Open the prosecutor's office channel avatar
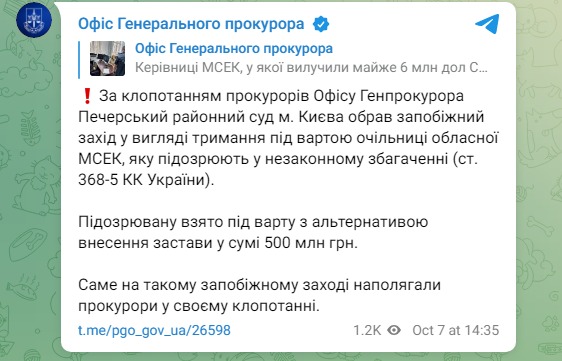This screenshot has width=562, height=361. click(34, 19)
